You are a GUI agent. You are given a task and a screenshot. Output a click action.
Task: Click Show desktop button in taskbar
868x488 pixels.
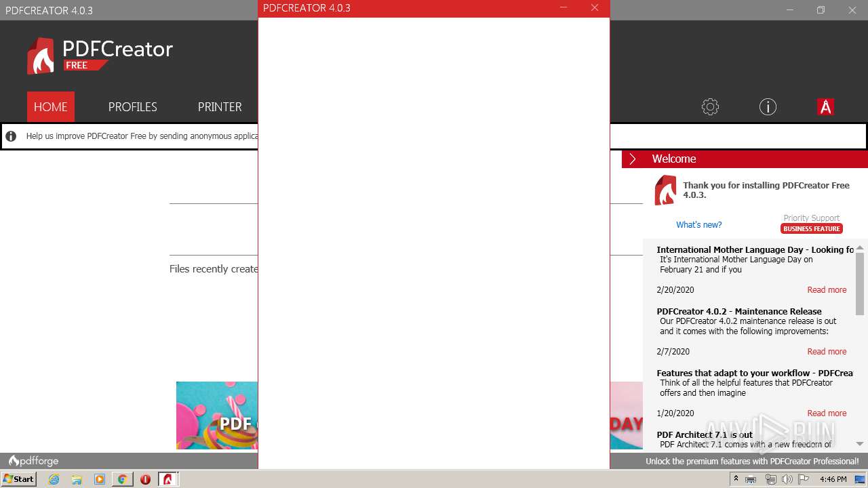(x=861, y=479)
